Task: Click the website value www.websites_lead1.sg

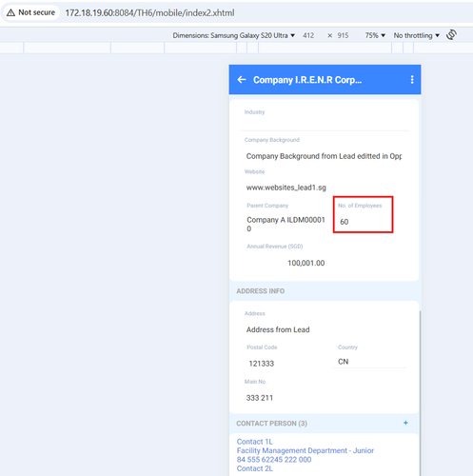Action: click(286, 188)
